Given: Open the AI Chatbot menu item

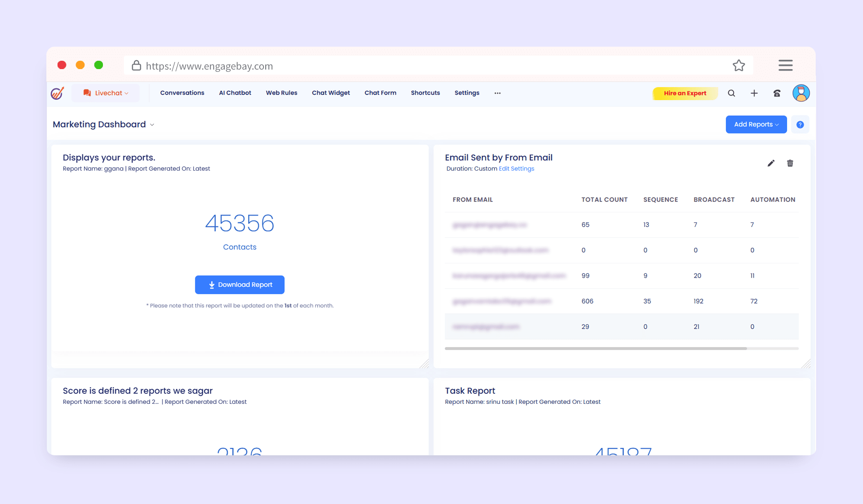Looking at the screenshot, I should 235,93.
